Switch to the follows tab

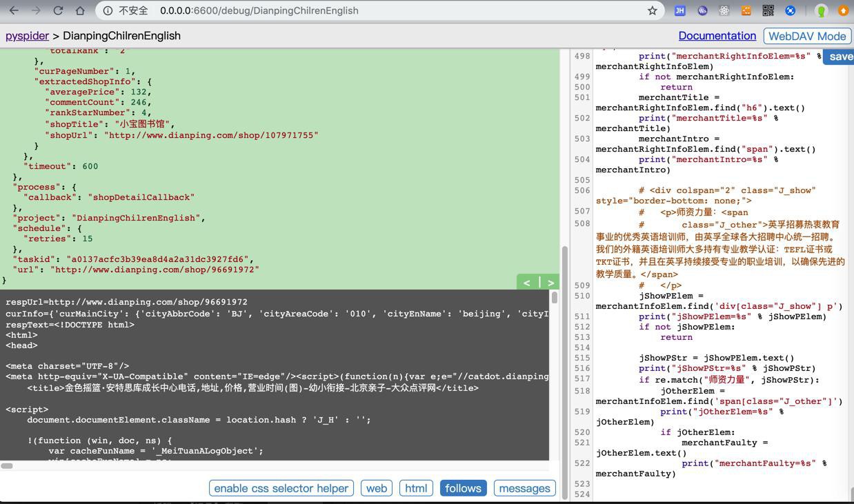(463, 488)
